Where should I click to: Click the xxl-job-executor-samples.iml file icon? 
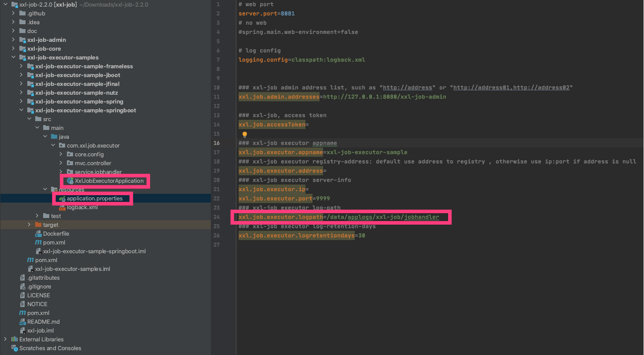[x=31, y=269]
